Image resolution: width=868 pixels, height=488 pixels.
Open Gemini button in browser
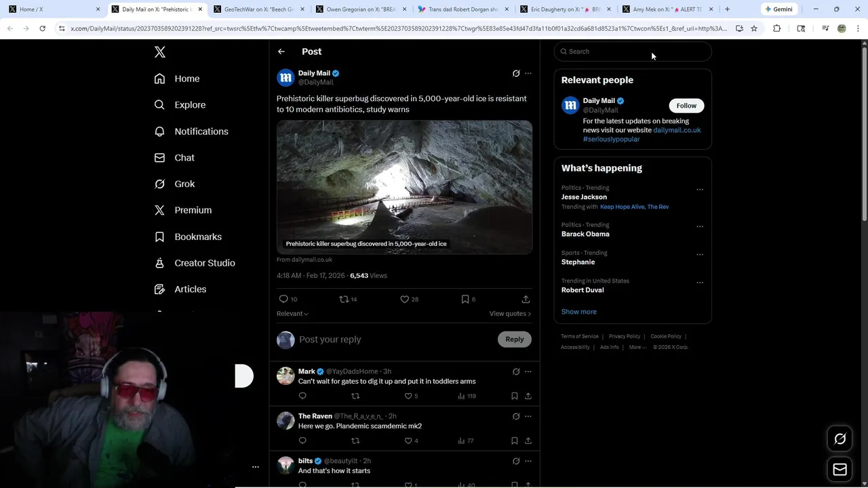778,9
